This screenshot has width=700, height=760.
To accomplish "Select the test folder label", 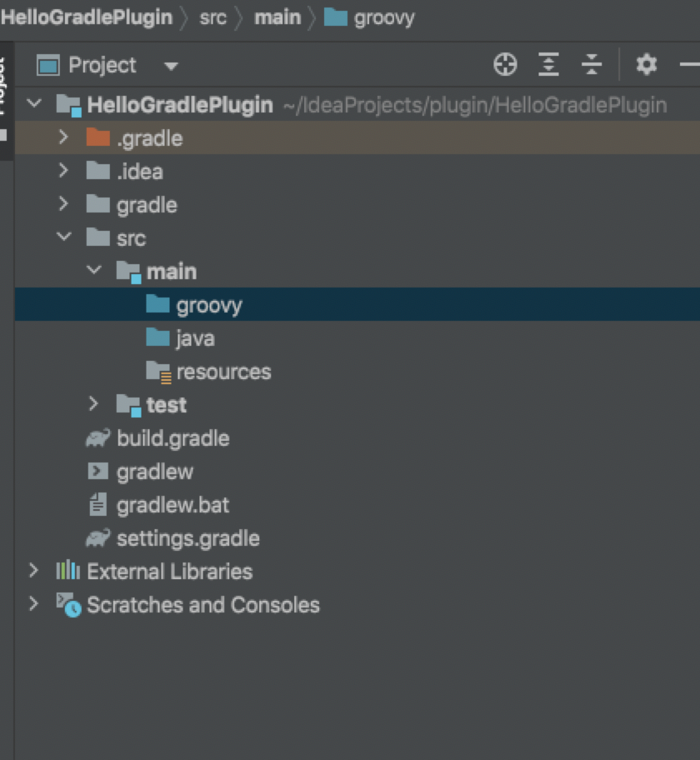I will (x=167, y=405).
